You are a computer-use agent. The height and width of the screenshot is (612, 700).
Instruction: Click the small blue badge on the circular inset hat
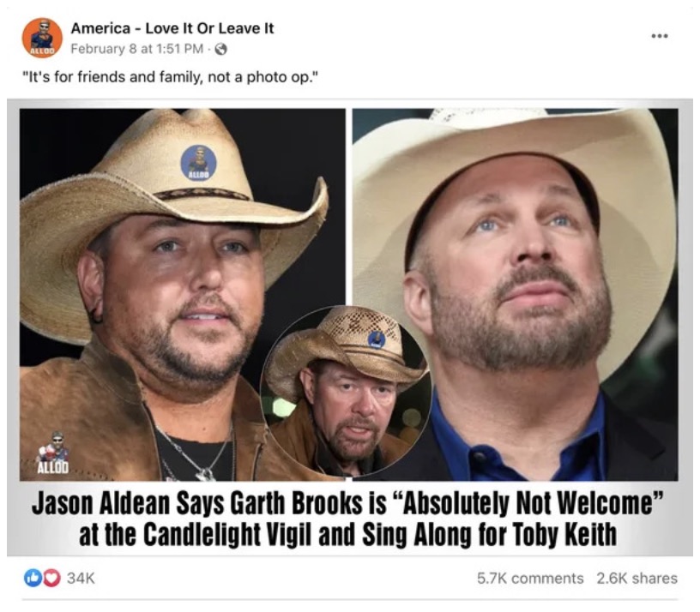point(377,339)
